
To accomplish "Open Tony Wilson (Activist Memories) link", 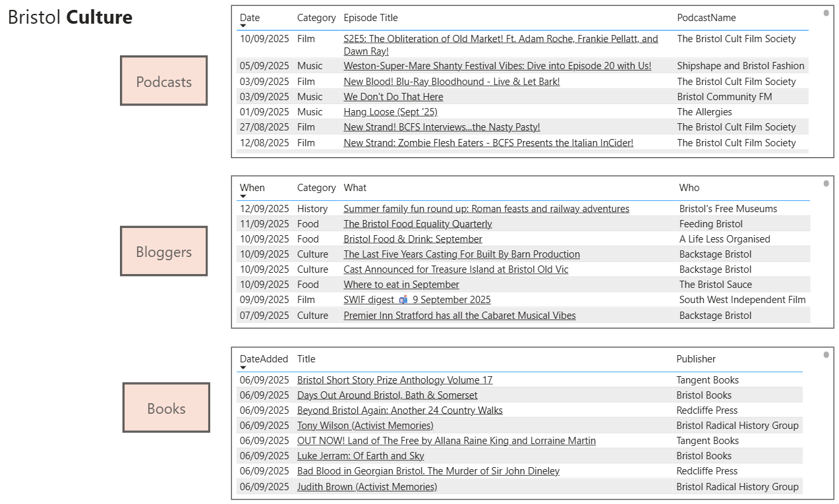I will (x=365, y=426).
